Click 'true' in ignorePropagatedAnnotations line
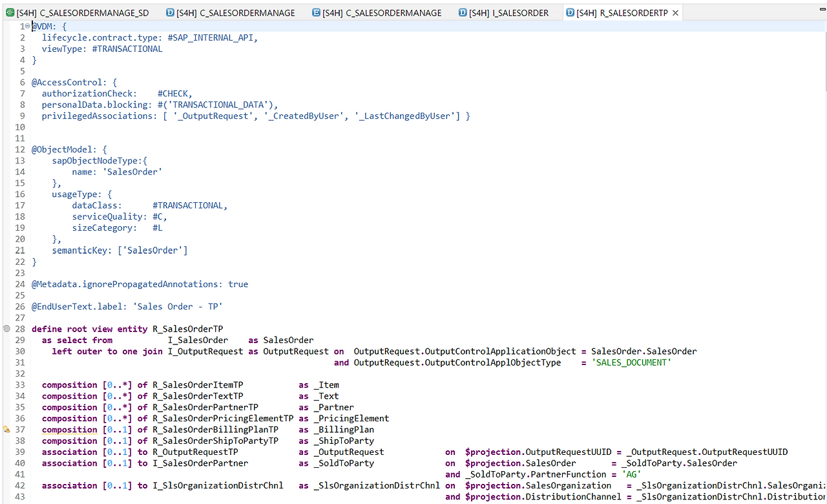827x504 pixels. (x=238, y=284)
